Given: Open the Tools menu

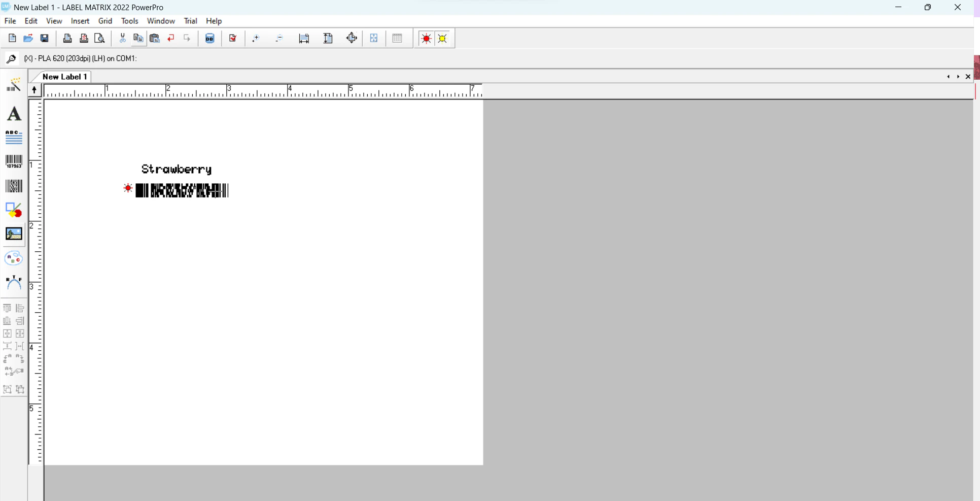Looking at the screenshot, I should [x=130, y=21].
